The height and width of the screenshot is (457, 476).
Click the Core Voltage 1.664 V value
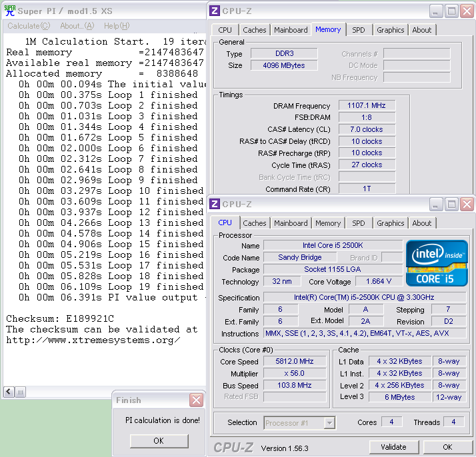click(x=379, y=281)
